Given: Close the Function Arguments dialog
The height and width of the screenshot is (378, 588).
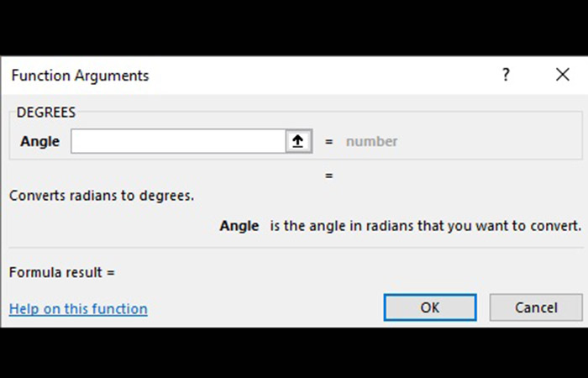Looking at the screenshot, I should pyautogui.click(x=563, y=75).
